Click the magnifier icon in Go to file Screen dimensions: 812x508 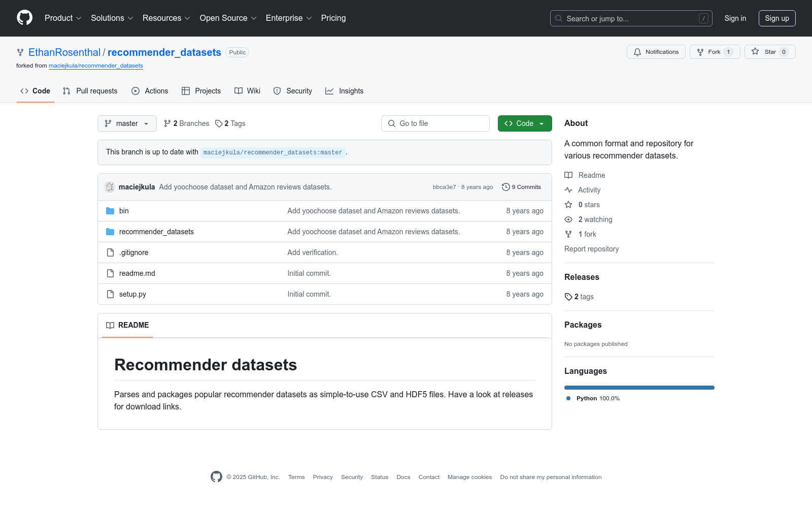392,123
